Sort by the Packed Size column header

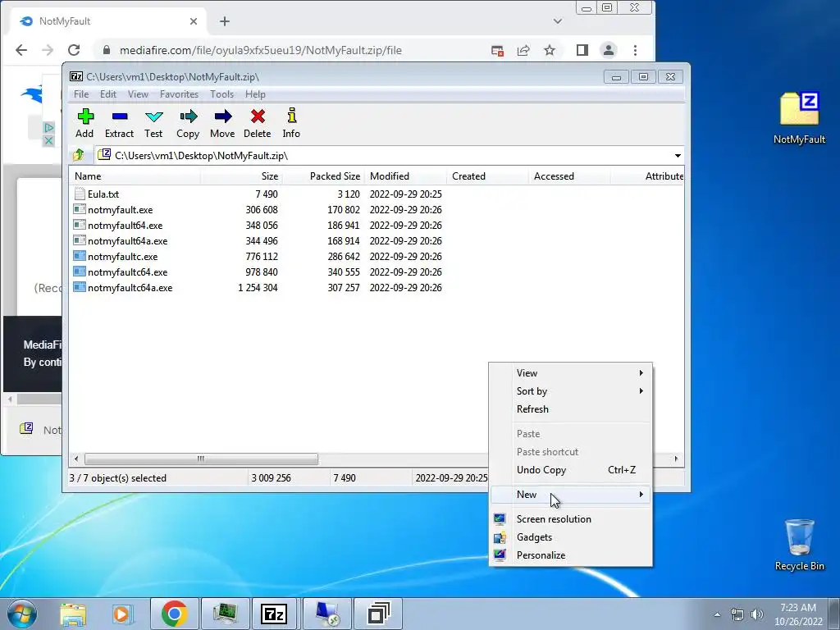[x=323, y=176]
